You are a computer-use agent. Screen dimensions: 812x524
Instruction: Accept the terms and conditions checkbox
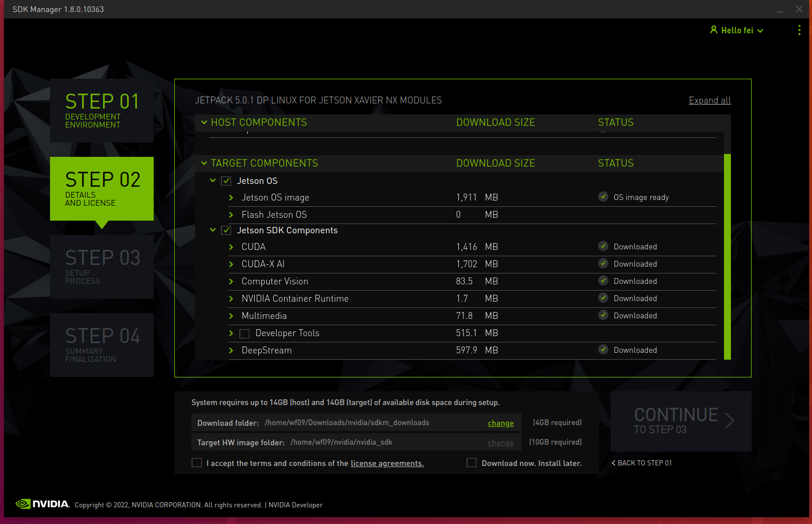tap(197, 463)
